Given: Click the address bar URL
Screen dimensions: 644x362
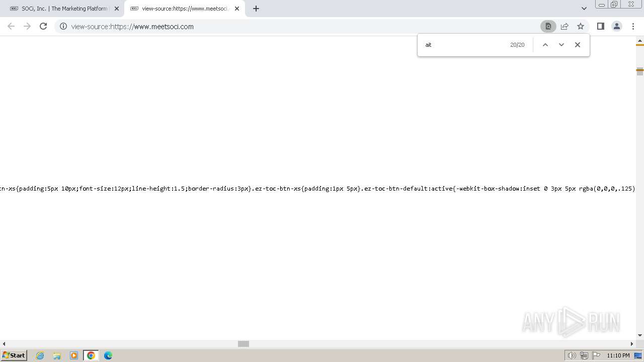Looking at the screenshot, I should pos(132,27).
